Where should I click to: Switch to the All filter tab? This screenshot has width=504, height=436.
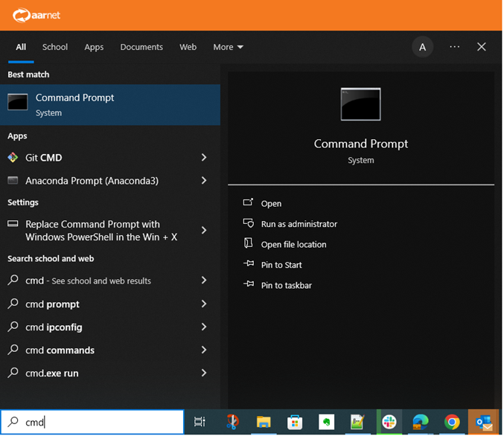(x=21, y=47)
